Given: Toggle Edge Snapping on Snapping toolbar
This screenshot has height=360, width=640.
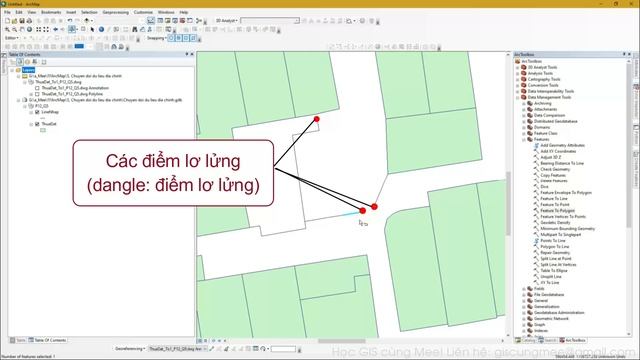Looking at the screenshot, I should tap(193, 38).
